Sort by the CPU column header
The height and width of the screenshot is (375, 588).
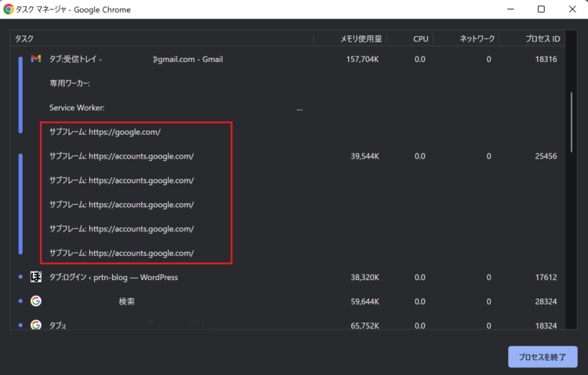[x=410, y=38]
